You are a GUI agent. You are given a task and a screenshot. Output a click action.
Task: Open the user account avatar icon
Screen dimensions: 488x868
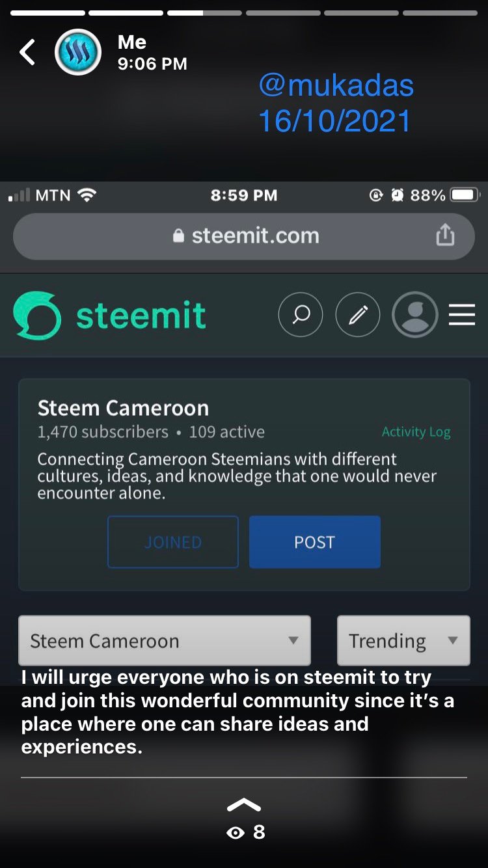point(414,315)
